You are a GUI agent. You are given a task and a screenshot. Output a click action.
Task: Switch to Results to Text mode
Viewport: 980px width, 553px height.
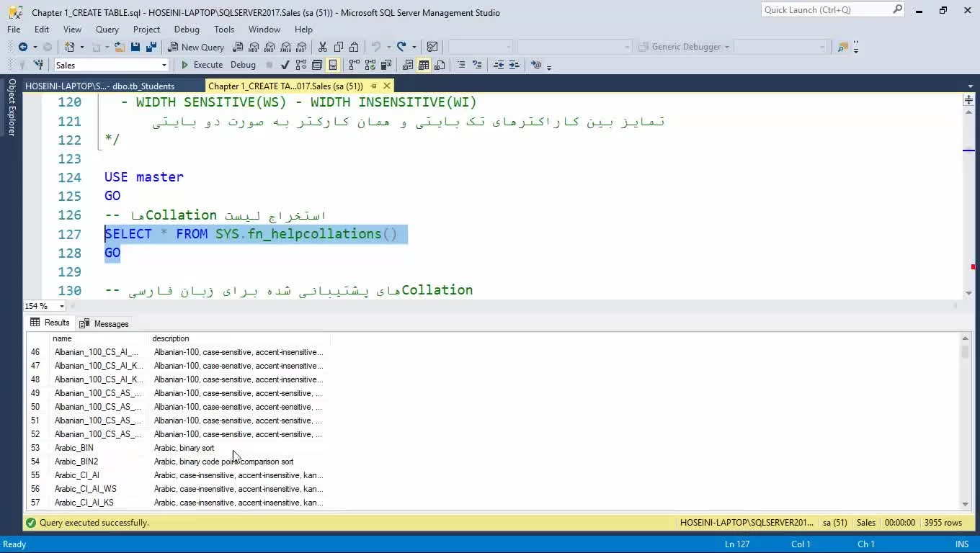click(x=408, y=65)
